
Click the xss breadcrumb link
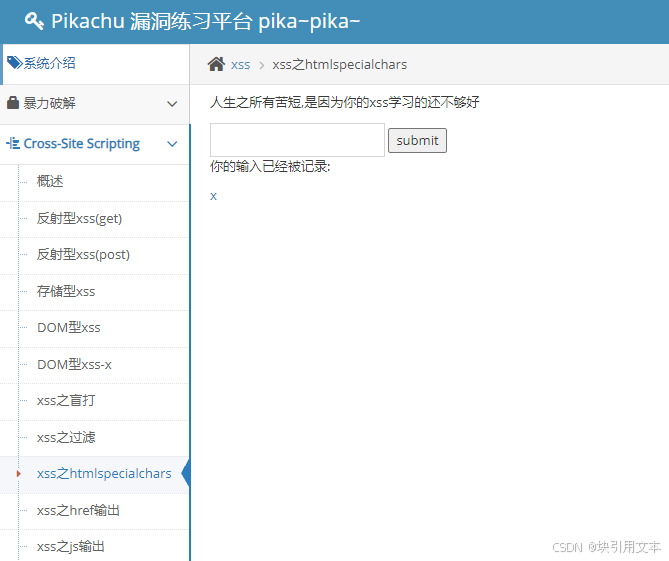pyautogui.click(x=240, y=65)
